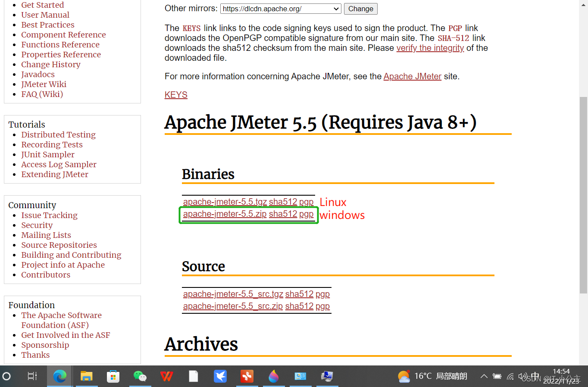Open Security community link
Screen dimensions: 588x387
(37, 225)
